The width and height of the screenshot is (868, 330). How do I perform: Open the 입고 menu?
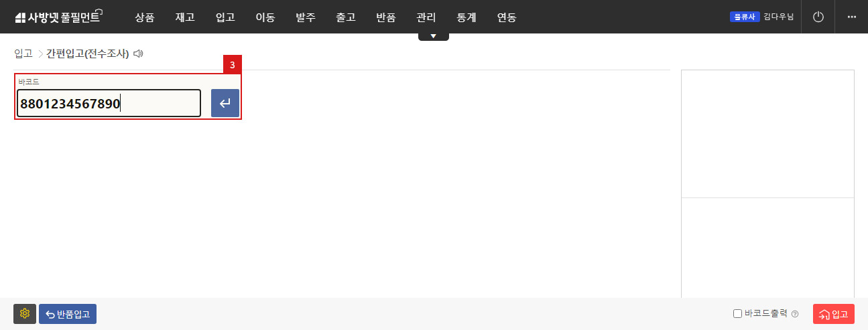pyautogui.click(x=225, y=17)
